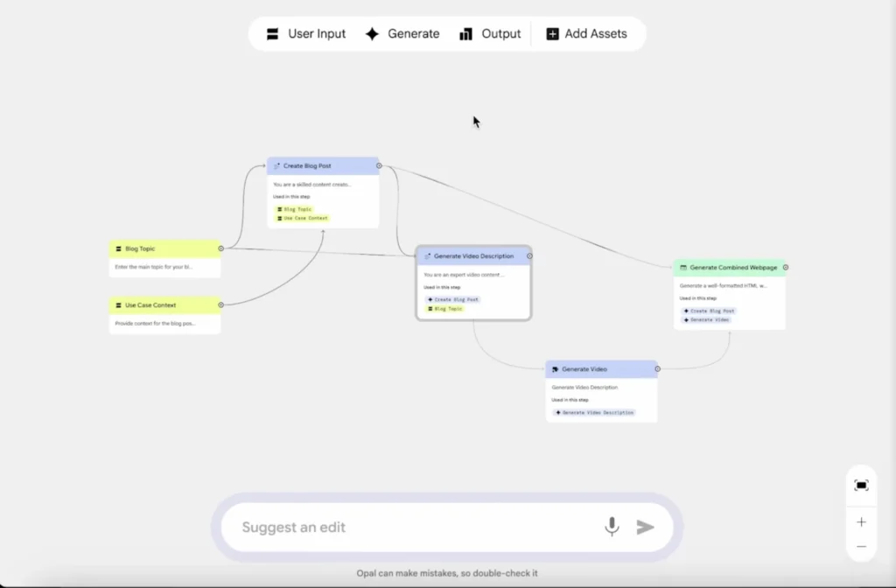
Task: Click the icon on Generate Video Description header
Action: pyautogui.click(x=427, y=256)
